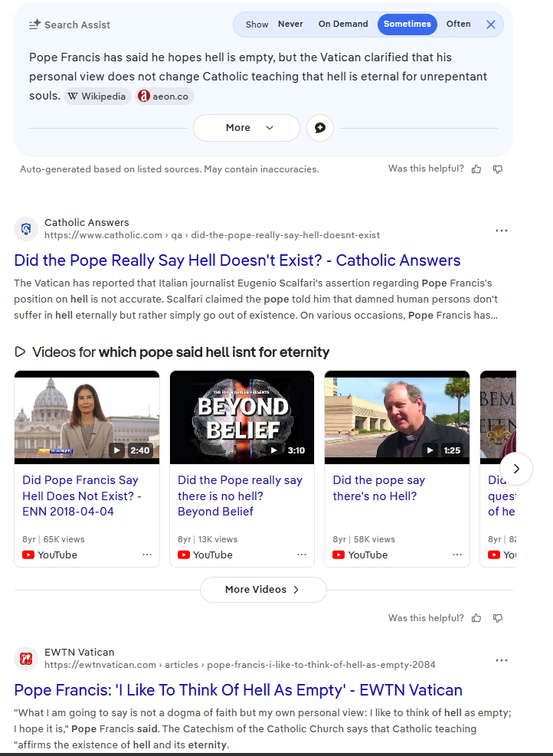Click '8yr | 65K views' text
The height and width of the screenshot is (756, 553).
[x=54, y=539]
